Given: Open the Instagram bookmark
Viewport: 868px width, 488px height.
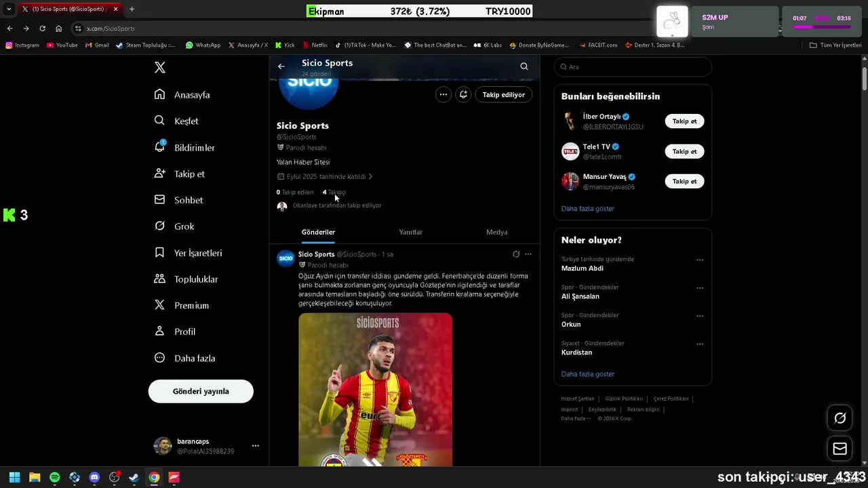Looking at the screenshot, I should pos(22,45).
